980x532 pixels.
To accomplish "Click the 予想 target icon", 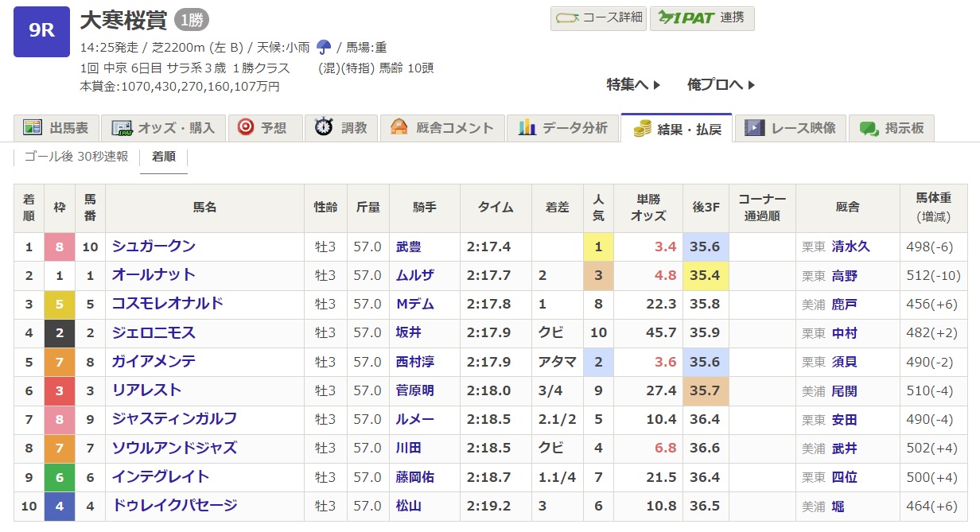I will click(x=246, y=127).
